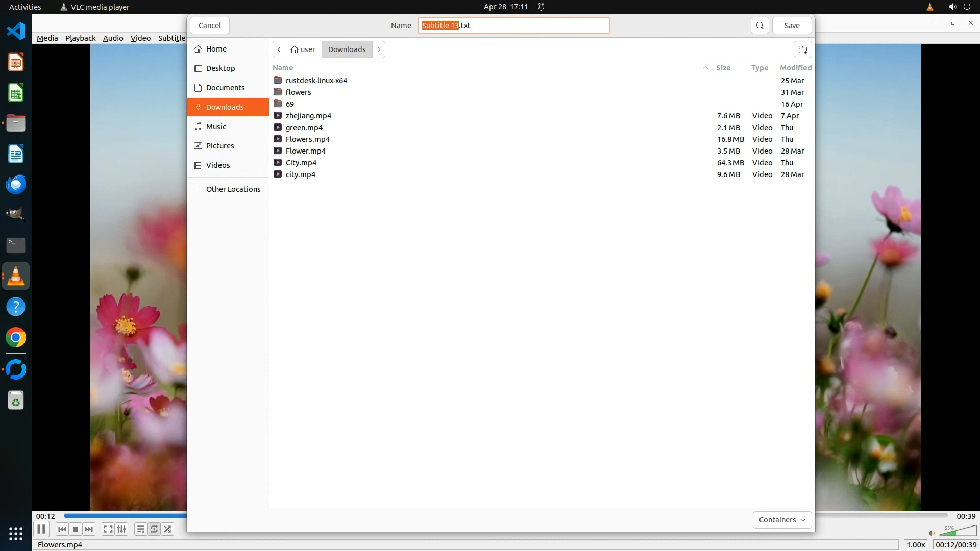Sort files by Name column arrow
Screen dimensions: 980x551
coord(705,68)
